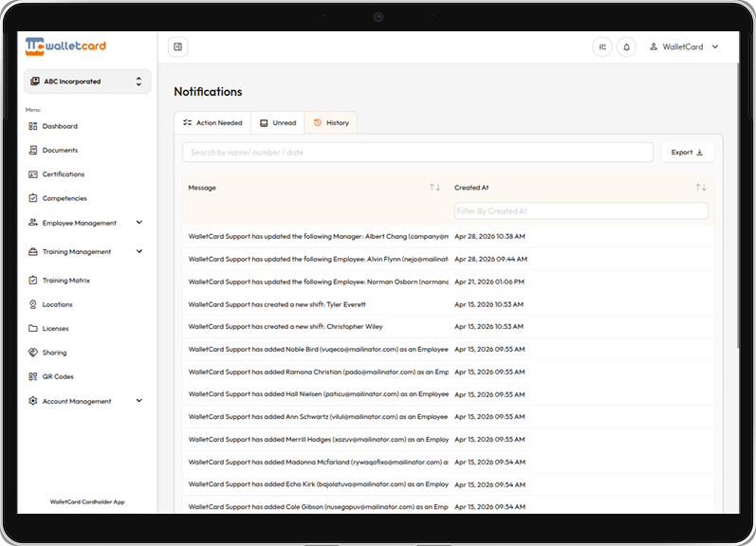Focus the Search by name/number/date field

click(x=417, y=153)
